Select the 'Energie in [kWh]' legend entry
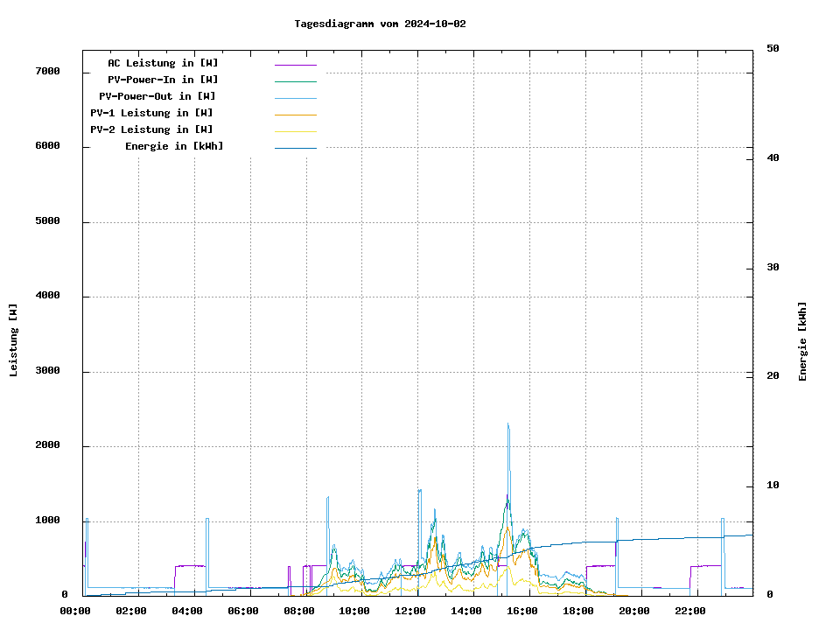This screenshot has height=630, width=840. [173, 146]
